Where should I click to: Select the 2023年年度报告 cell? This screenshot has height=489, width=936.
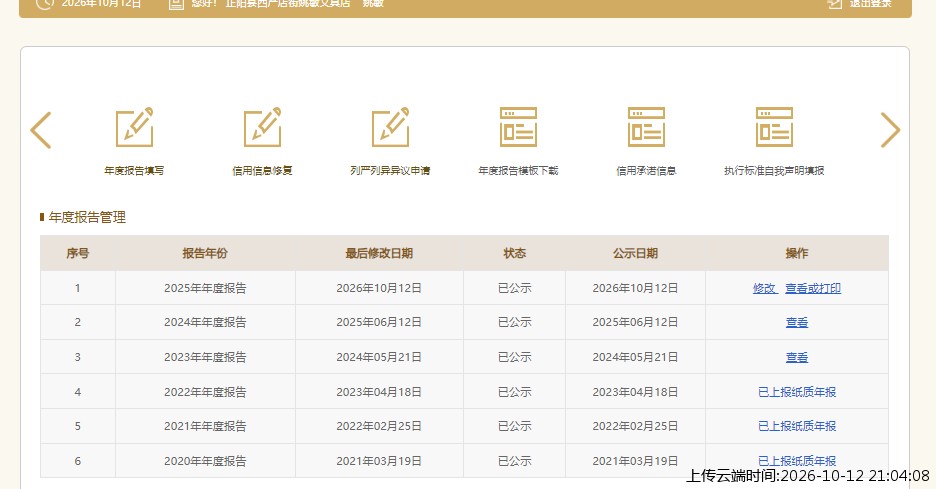(205, 357)
